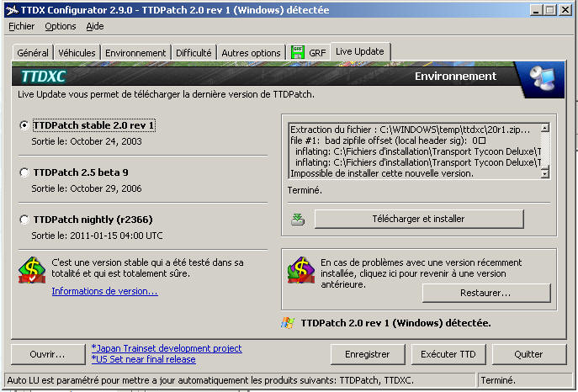Viewport: 578px width, 392px height.
Task: Click the status bar 'Terminé.' panel
Action: coord(526,380)
